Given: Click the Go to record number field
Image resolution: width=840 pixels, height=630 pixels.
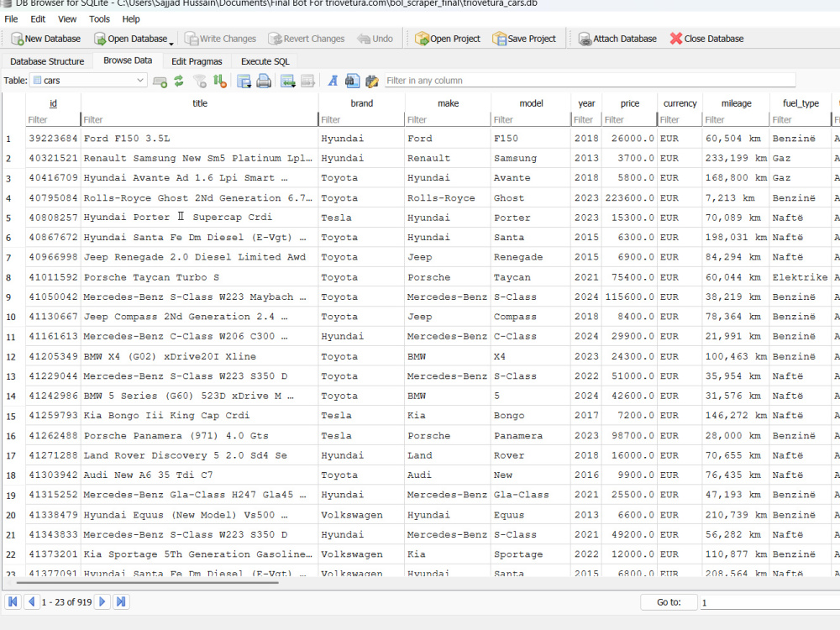Looking at the screenshot, I should [x=769, y=602].
